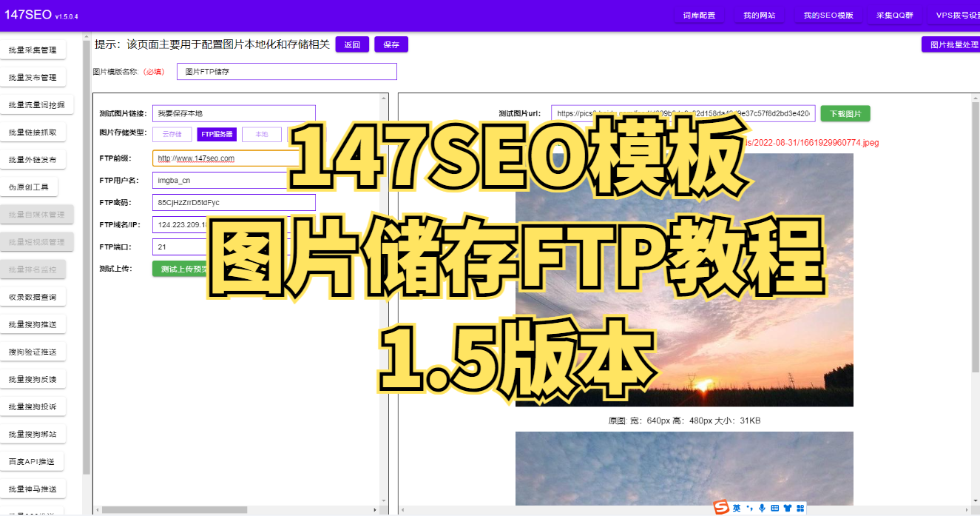Open 批量搜狗投诉 in the sidebar

33,406
